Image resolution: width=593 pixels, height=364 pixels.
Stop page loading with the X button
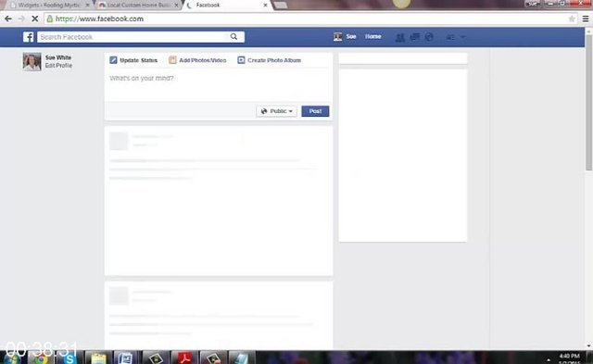point(34,19)
